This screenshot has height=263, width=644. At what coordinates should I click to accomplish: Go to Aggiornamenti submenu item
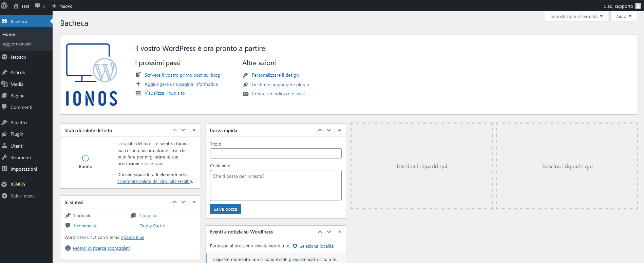tap(17, 44)
